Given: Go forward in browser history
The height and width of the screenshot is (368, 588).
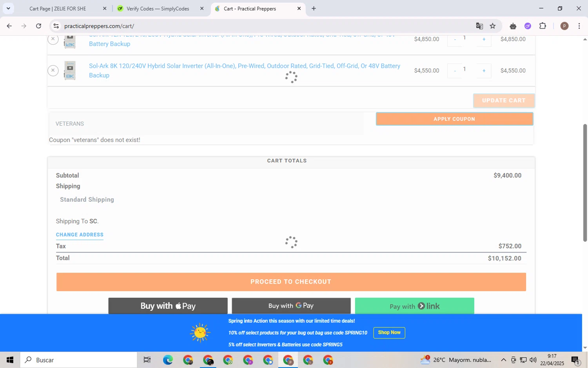Looking at the screenshot, I should tap(24, 26).
